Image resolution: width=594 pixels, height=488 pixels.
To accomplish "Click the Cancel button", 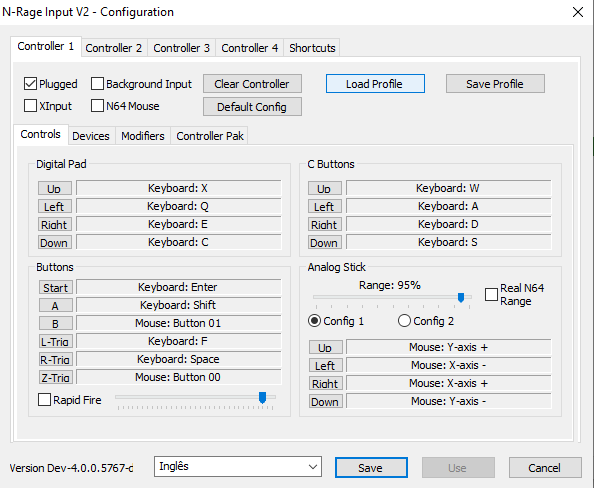I will 545,468.
